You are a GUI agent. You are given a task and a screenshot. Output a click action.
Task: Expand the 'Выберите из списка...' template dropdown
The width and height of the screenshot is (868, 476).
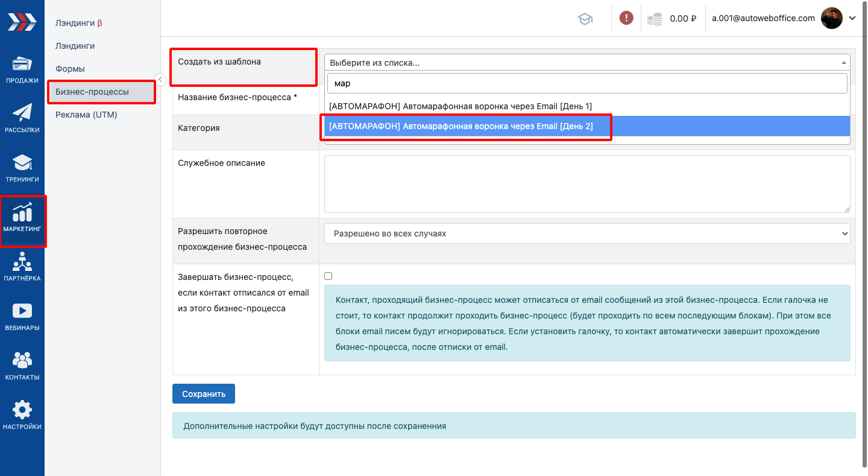[587, 62]
